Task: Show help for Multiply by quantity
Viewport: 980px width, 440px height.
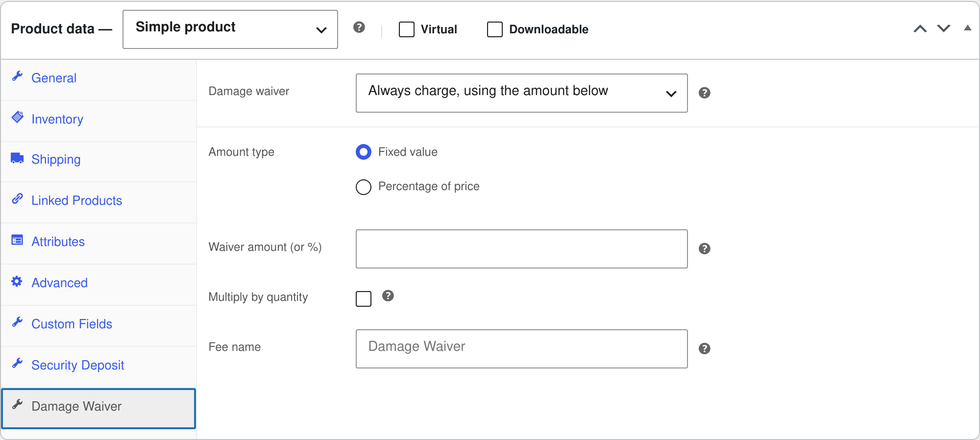Action: click(x=388, y=295)
